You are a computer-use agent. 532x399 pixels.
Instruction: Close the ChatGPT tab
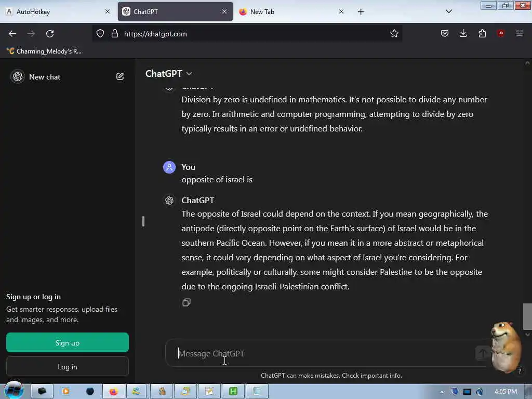pos(224,11)
